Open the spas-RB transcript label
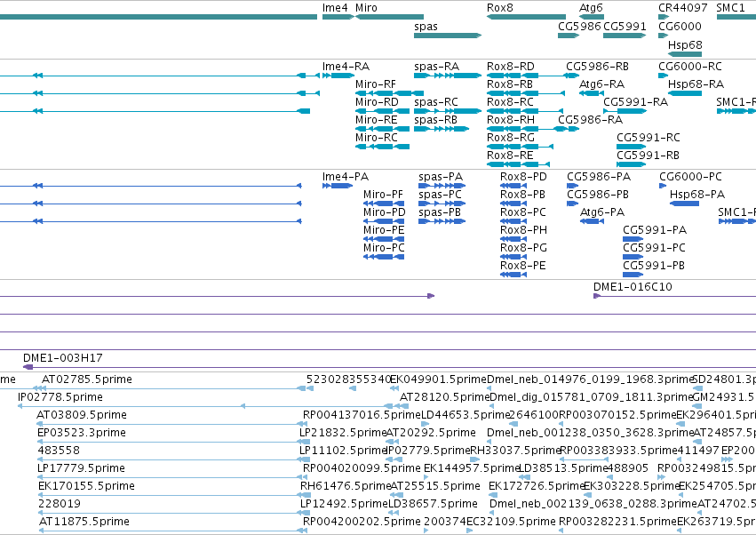The image size is (756, 535). [x=436, y=120]
